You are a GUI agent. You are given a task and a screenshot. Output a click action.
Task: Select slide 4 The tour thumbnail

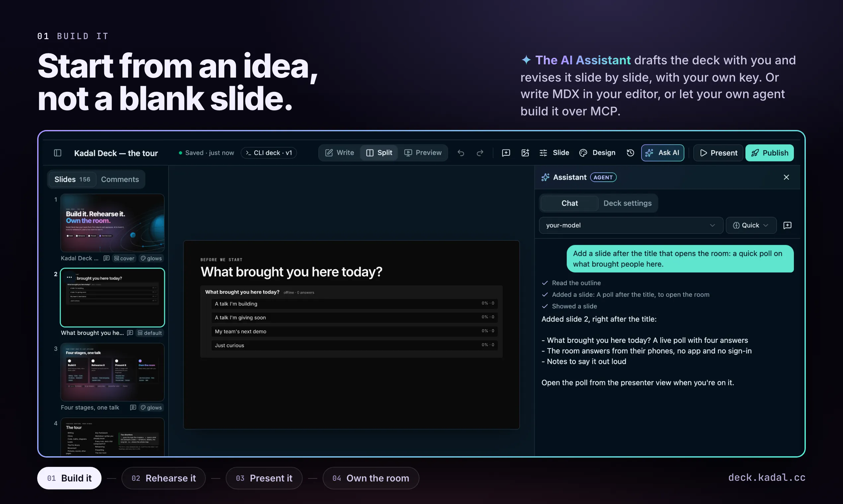point(112,437)
